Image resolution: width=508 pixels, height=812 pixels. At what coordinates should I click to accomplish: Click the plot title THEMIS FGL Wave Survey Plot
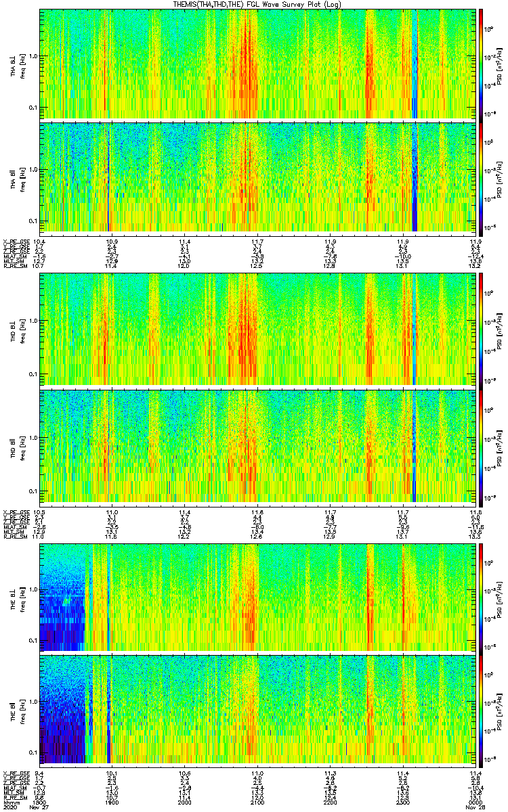(257, 4)
